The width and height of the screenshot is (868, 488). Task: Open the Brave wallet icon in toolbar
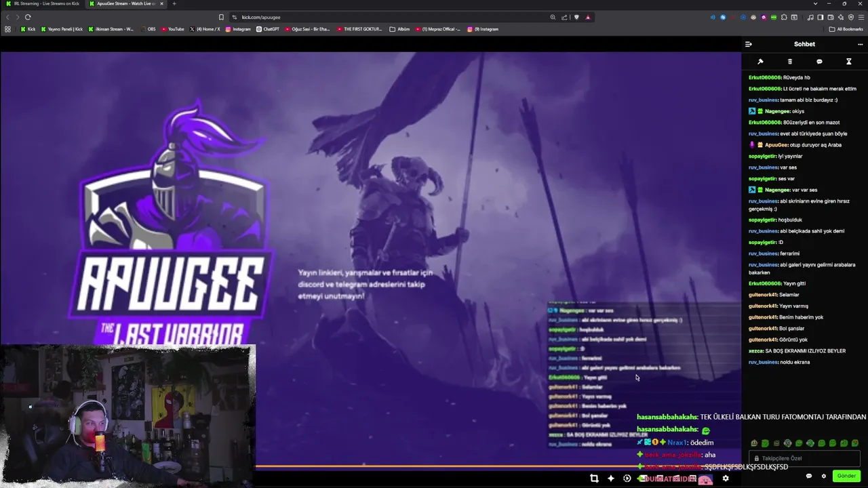point(830,17)
